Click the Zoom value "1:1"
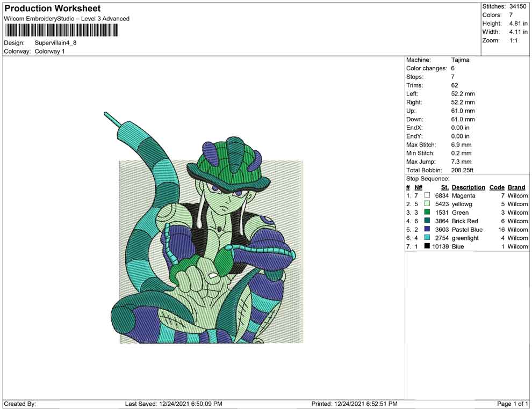The image size is (532, 409). 513,40
